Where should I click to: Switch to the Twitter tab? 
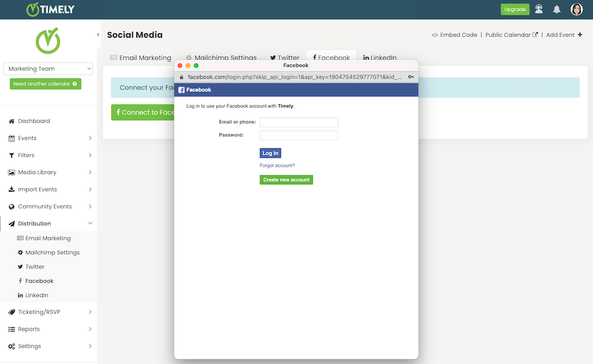[x=285, y=57]
